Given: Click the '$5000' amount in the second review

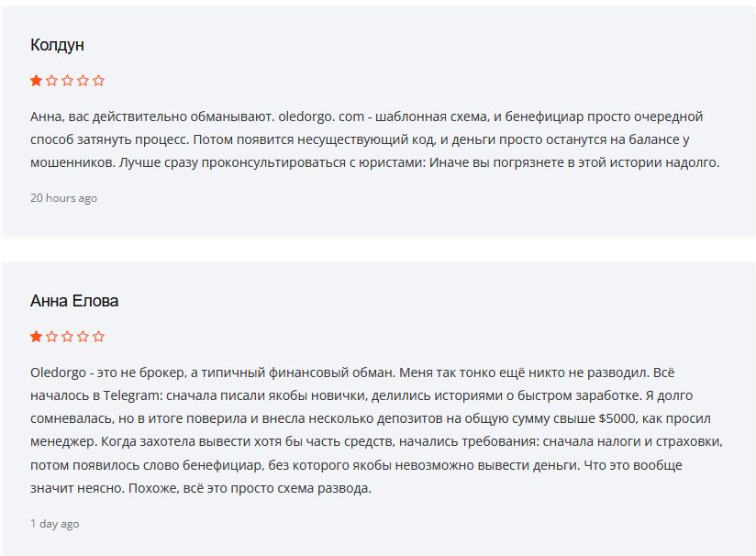Looking at the screenshot, I should [x=617, y=418].
